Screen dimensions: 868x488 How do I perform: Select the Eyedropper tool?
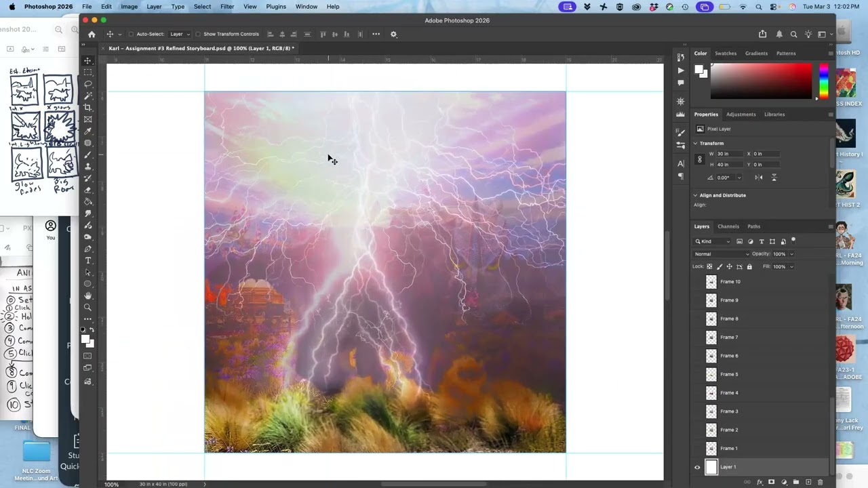coord(88,131)
